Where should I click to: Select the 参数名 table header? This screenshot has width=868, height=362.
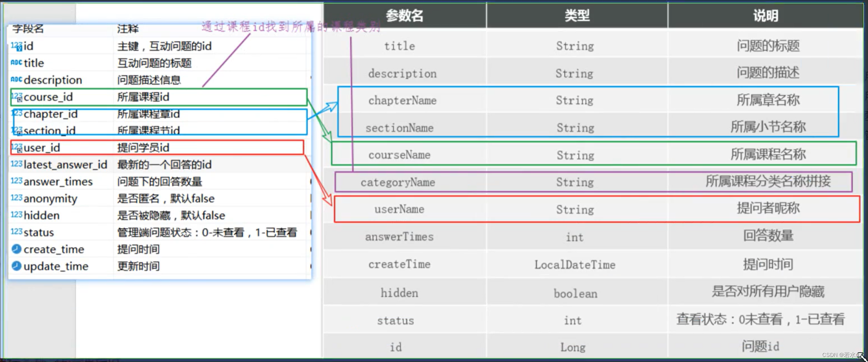click(405, 16)
